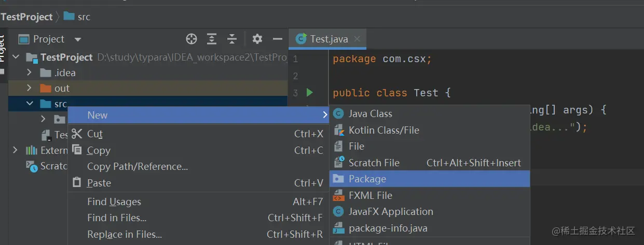Open the Project view dropdown
The image size is (644, 245).
coord(78,39)
